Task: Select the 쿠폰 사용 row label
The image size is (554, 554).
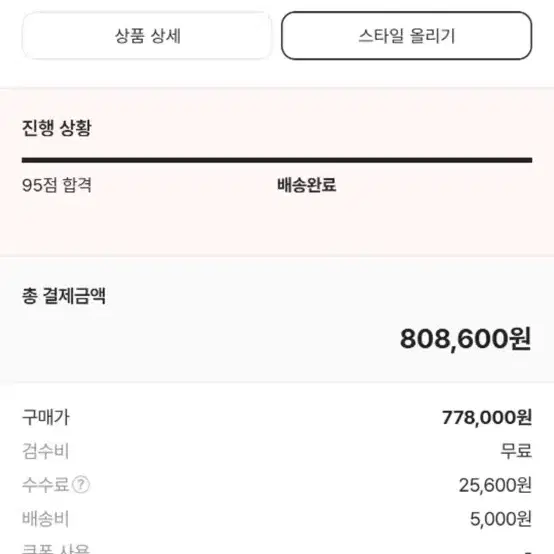Action: pos(56,549)
